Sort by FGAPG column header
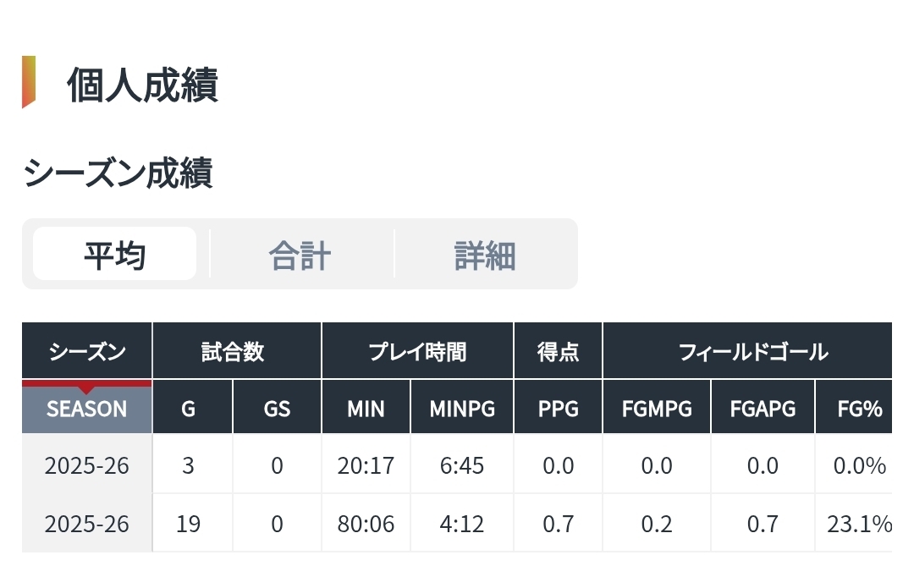Image resolution: width=914 pixels, height=588 pixels. tap(763, 408)
